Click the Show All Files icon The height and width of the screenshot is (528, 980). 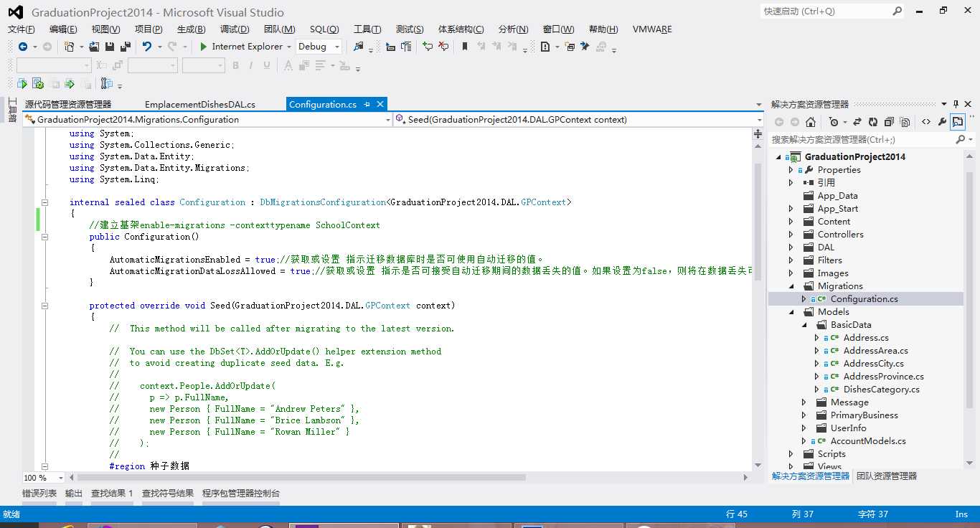click(905, 122)
